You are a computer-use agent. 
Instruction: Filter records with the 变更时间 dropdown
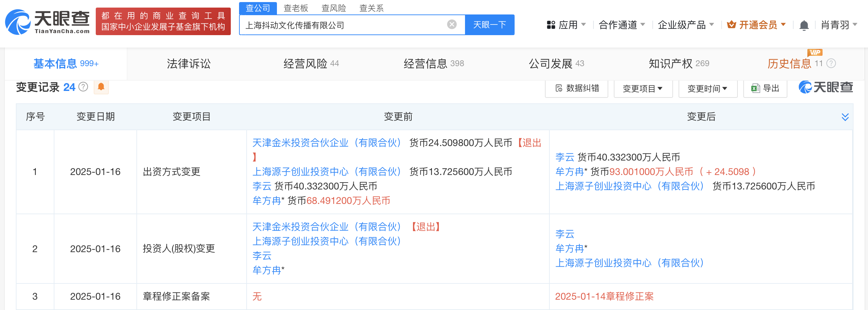click(708, 89)
